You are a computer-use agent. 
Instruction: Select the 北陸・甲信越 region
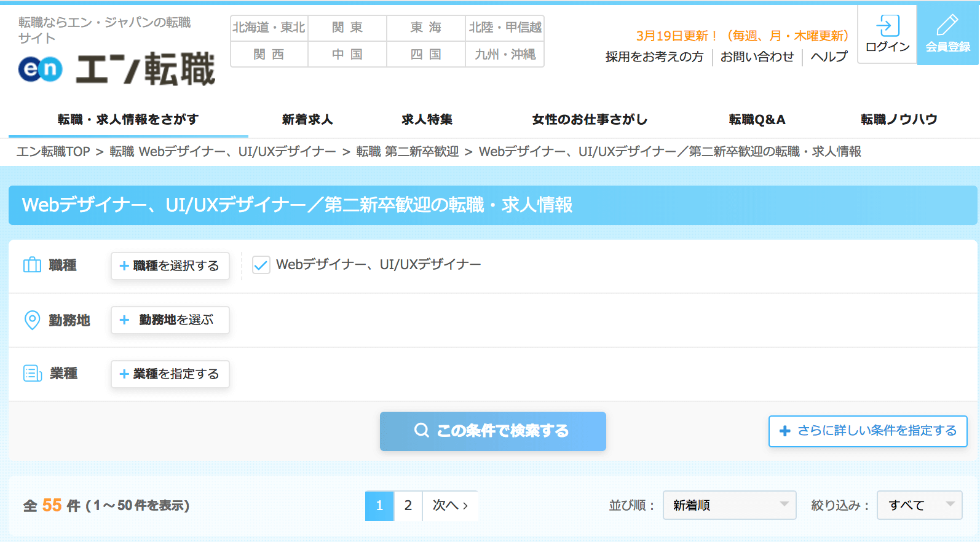point(505,28)
